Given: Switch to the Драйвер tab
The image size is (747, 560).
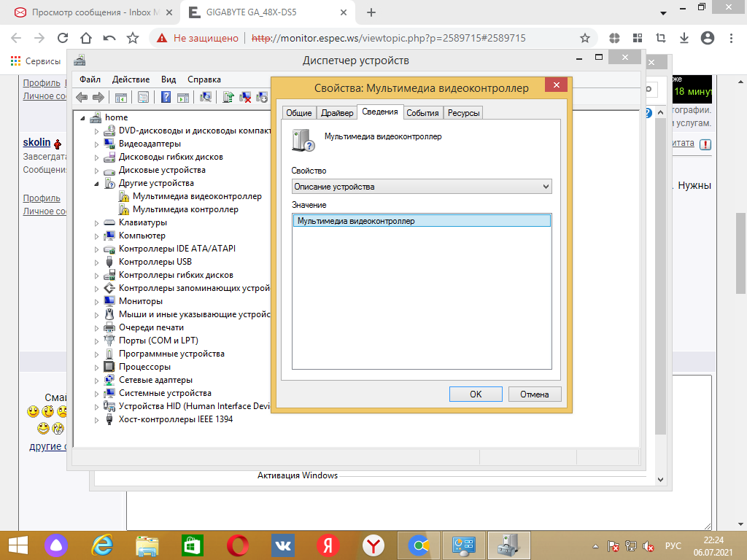Looking at the screenshot, I should click(x=337, y=113).
